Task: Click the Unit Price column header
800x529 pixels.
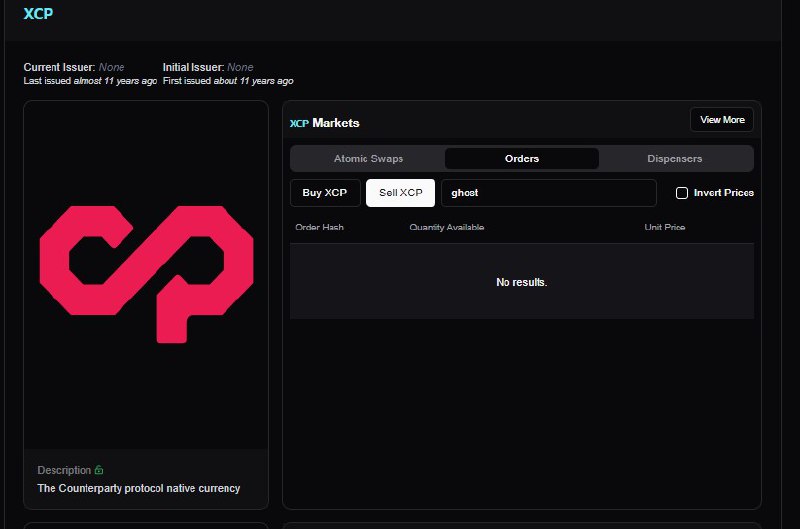Action: pos(664,228)
